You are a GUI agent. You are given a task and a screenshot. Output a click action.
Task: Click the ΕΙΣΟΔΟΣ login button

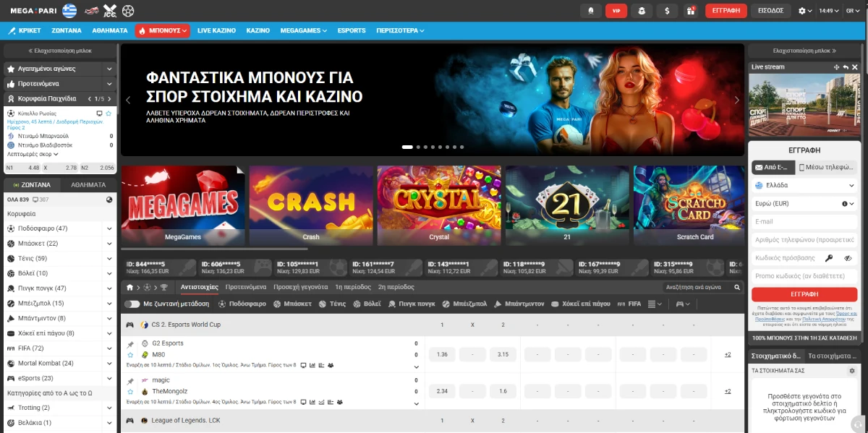pos(771,11)
